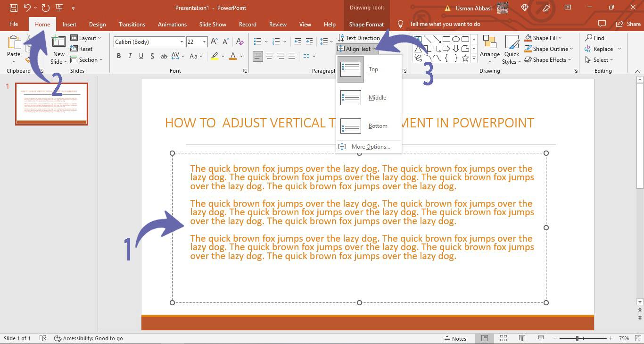Switch to the Design tab

(x=97, y=24)
